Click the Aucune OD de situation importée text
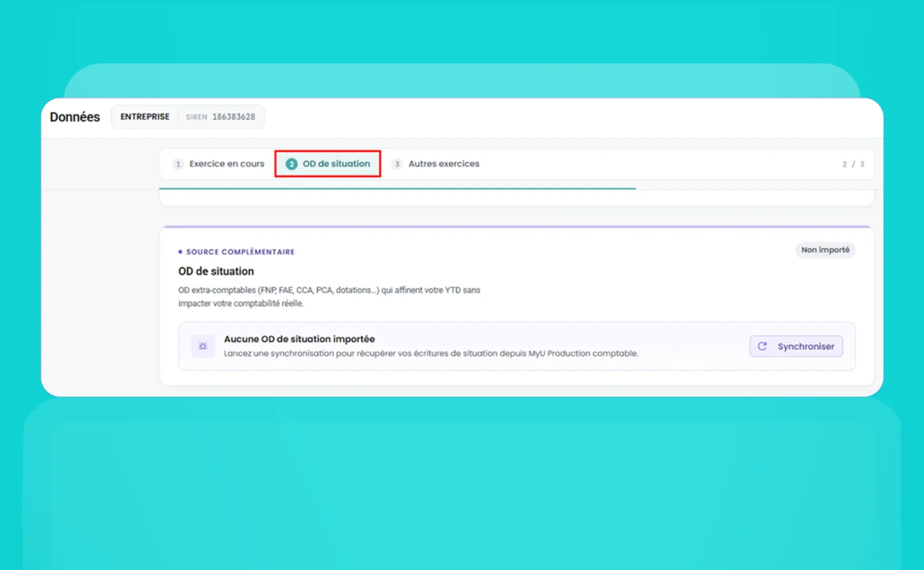924x570 pixels. 299,339
